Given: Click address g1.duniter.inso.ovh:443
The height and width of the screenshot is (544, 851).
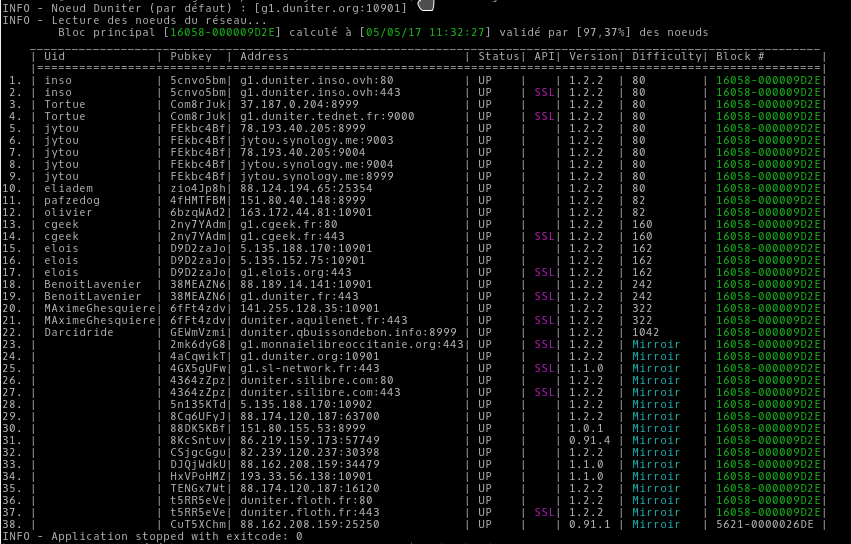Looking at the screenshot, I should click(320, 92).
